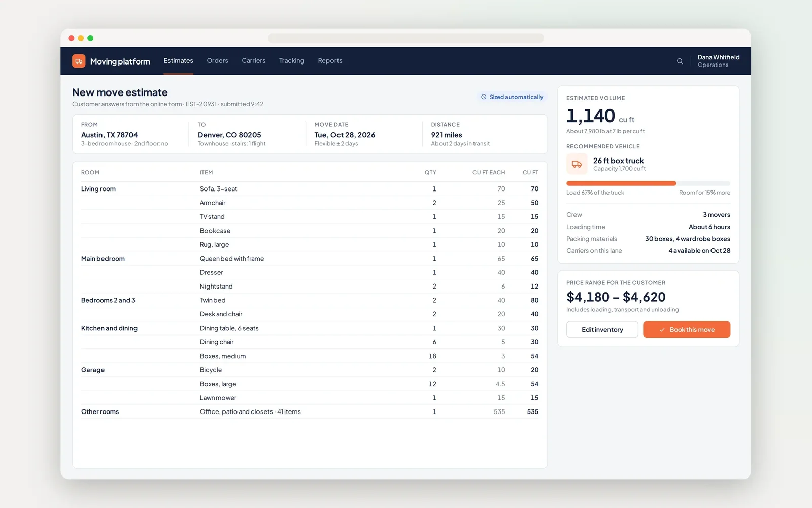
Task: Go to the Carriers tab
Action: pos(253,61)
